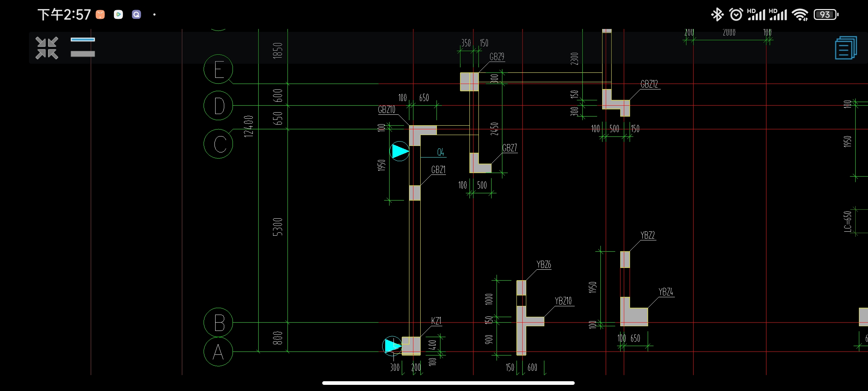Viewport: 868px width, 391px height.
Task: Tap the GBZ12 column label
Action: coord(649,84)
